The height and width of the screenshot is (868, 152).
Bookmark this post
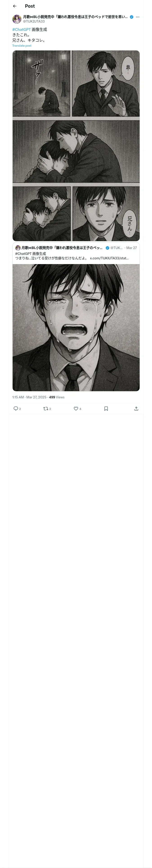coord(106,408)
